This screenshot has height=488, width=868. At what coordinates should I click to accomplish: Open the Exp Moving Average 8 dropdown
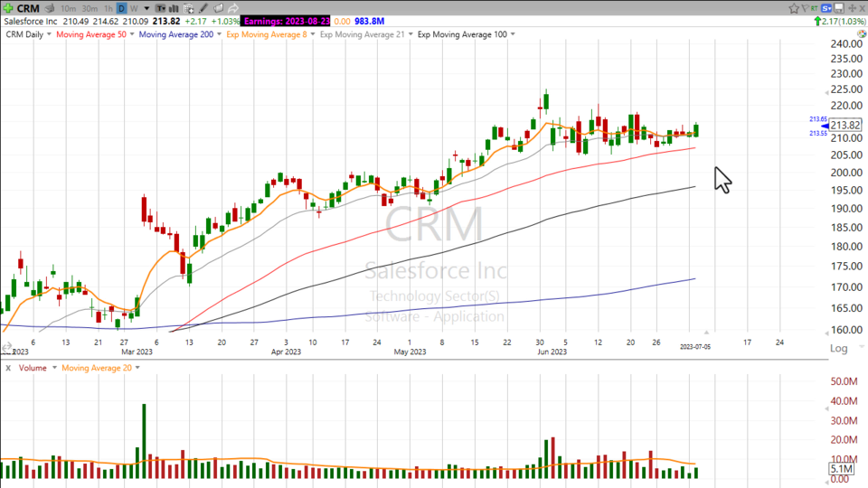(x=312, y=34)
